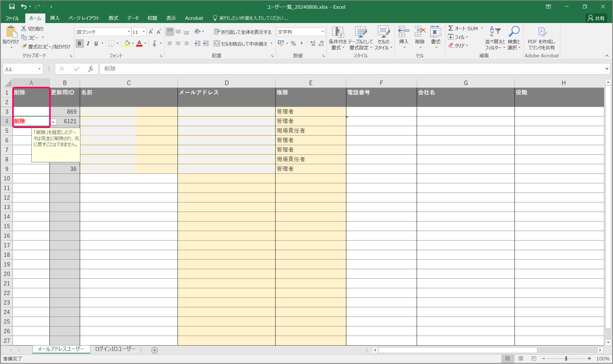Toggle wrap text to show all
Image resolution: width=613 pixels, height=364 pixels.
tap(242, 32)
